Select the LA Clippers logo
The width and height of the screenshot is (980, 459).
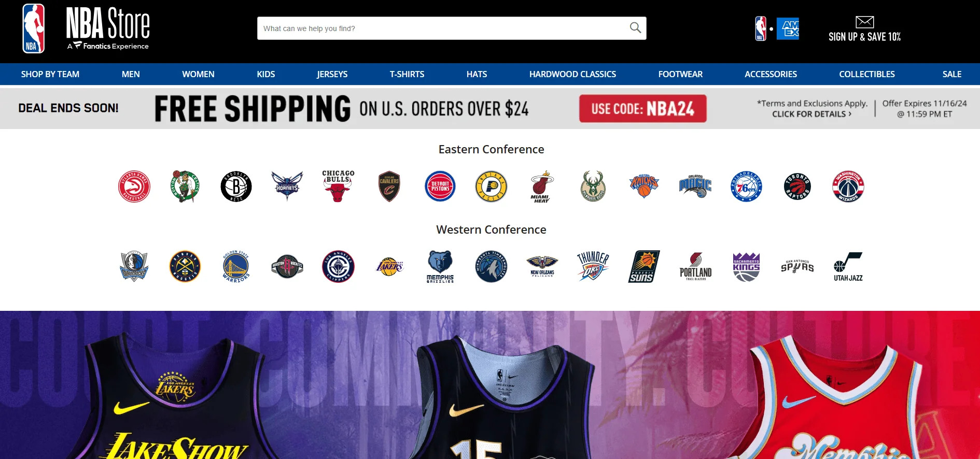pyautogui.click(x=338, y=267)
